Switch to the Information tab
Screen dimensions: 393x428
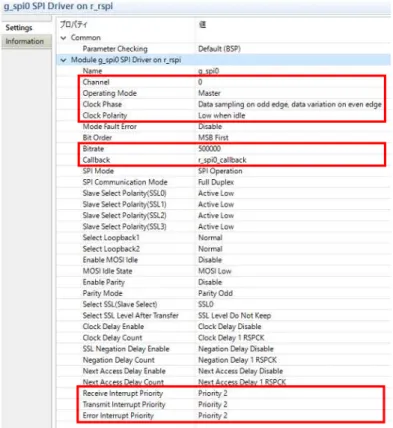point(25,42)
